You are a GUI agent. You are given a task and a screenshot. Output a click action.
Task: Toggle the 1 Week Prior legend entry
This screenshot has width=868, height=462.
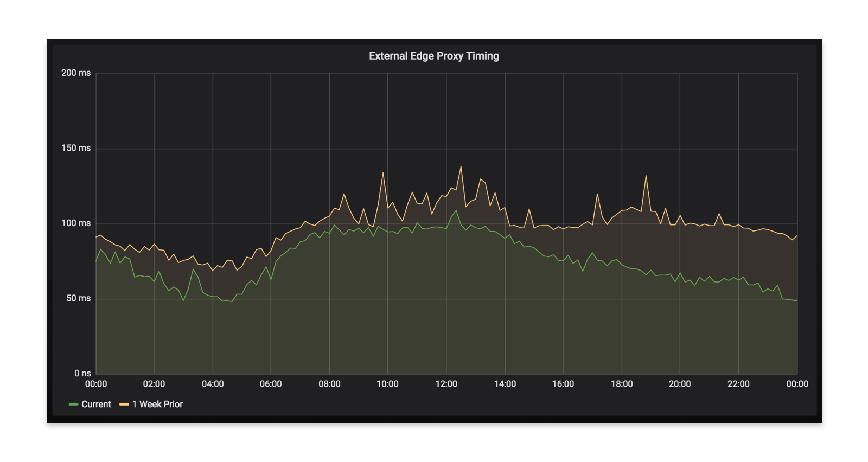click(x=157, y=405)
